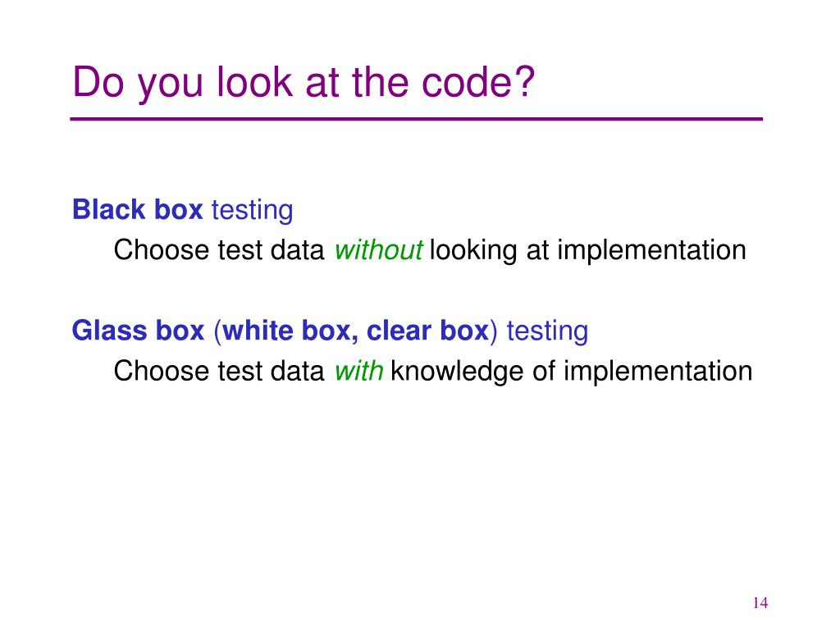Click the word 'code?' in the title
The height and width of the screenshot is (630, 840).
[x=478, y=83]
